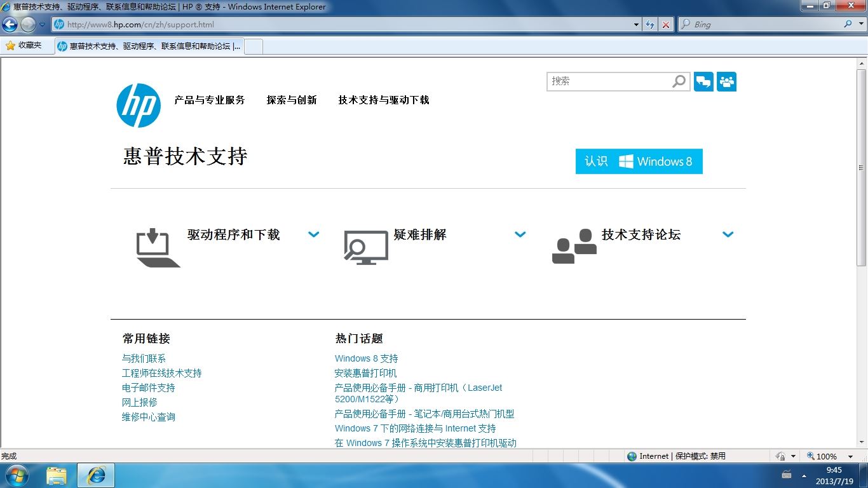Open Favorites star button

click(24, 46)
